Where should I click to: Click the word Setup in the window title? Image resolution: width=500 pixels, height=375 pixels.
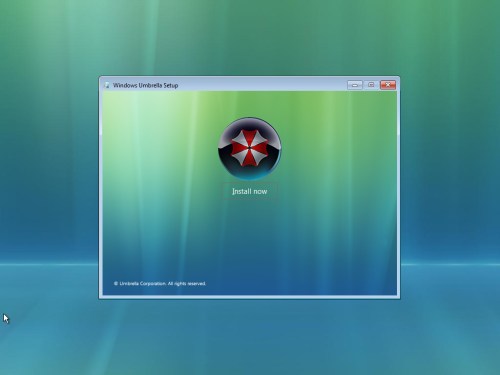[x=171, y=85]
